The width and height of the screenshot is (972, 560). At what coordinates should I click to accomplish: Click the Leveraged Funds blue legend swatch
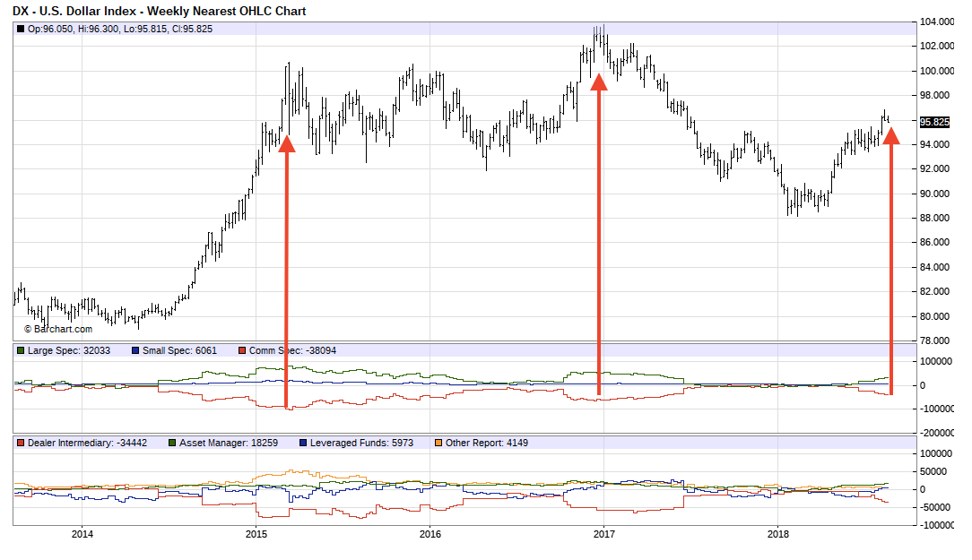click(x=302, y=443)
